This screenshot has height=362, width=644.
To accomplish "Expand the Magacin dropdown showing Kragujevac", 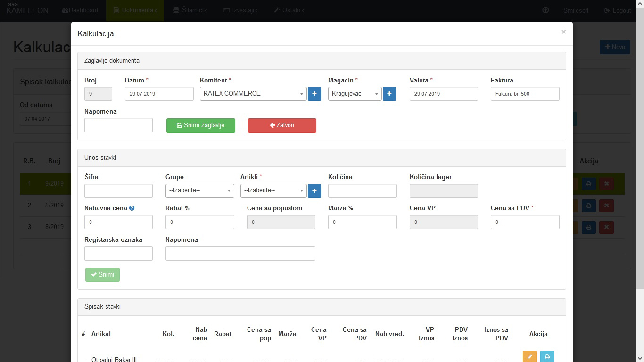I will point(355,94).
